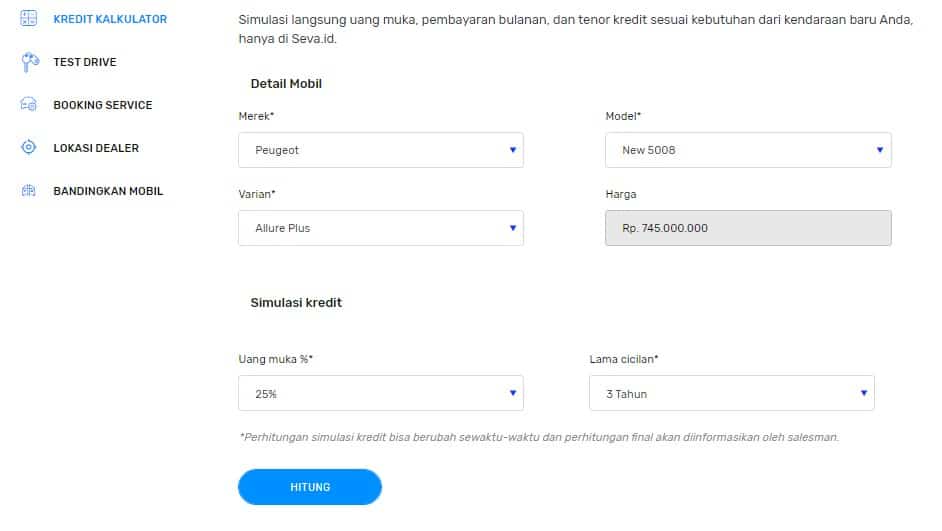Click the Bandingkan Mobil compare icon
This screenshot has width=942, height=531.
tap(28, 190)
